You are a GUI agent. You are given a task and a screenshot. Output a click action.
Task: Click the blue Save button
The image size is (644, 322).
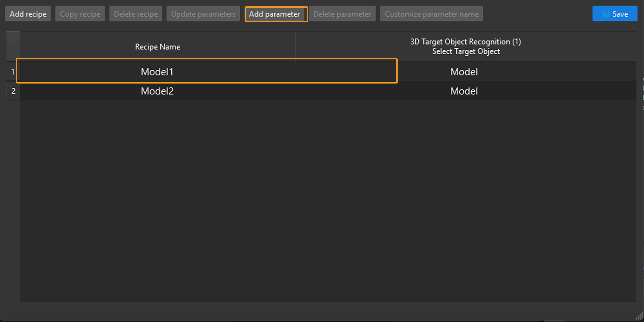click(x=615, y=14)
